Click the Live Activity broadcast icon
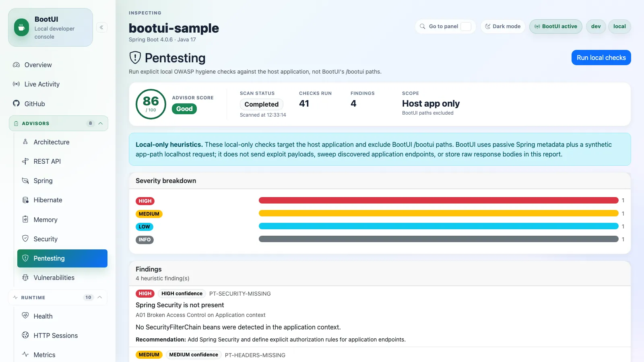The height and width of the screenshot is (362, 644). (16, 84)
